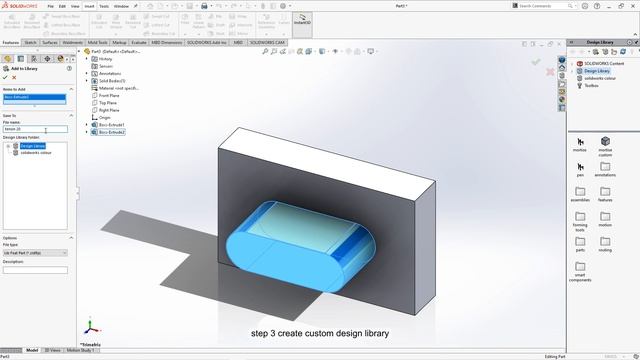Open the assemblies folder in Design Library
The image size is (640, 360).
pyautogui.click(x=580, y=194)
